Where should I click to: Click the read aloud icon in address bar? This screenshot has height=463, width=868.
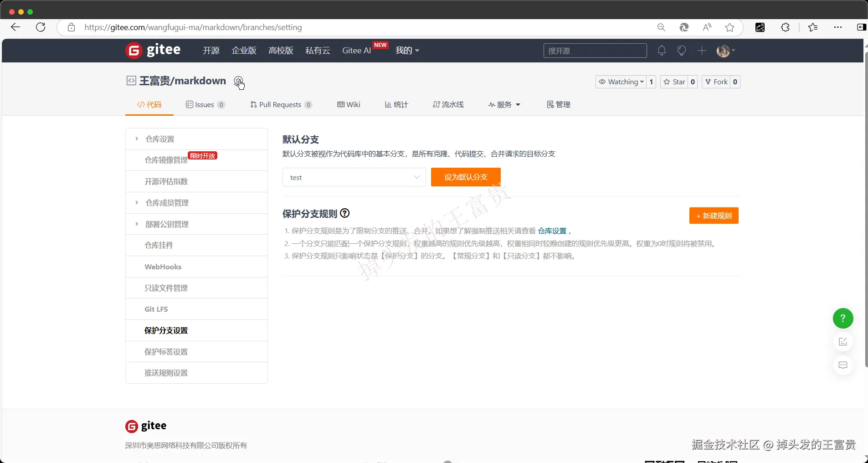click(x=707, y=27)
